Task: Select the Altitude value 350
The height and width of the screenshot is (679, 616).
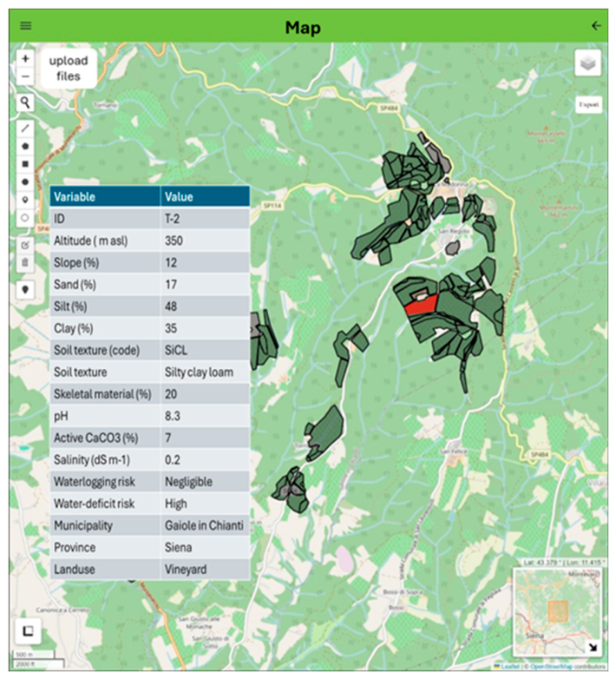Action: point(174,241)
